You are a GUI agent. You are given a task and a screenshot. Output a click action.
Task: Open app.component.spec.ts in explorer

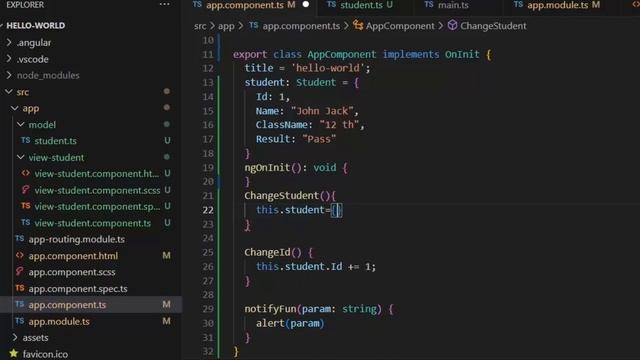78,289
